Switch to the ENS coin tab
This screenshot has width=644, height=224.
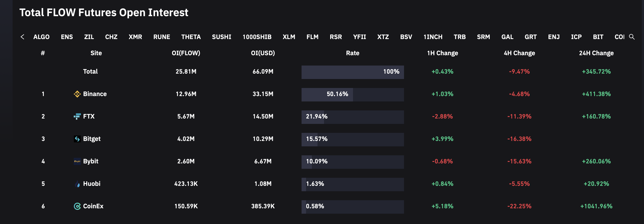67,37
